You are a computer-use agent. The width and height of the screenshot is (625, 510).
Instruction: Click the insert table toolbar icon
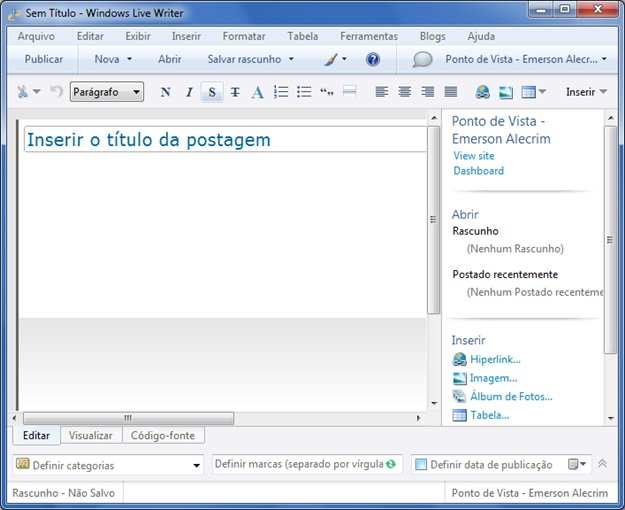529,92
